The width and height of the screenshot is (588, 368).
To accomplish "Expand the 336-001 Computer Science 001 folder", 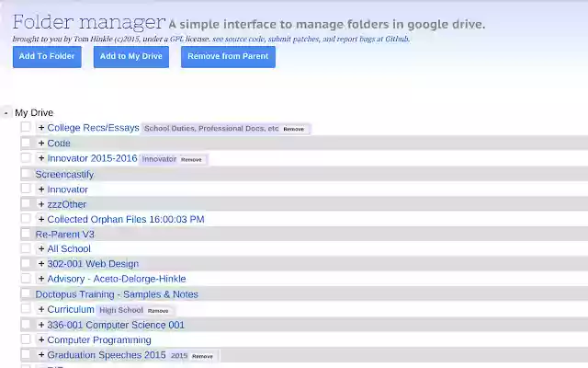I will pyautogui.click(x=41, y=325).
